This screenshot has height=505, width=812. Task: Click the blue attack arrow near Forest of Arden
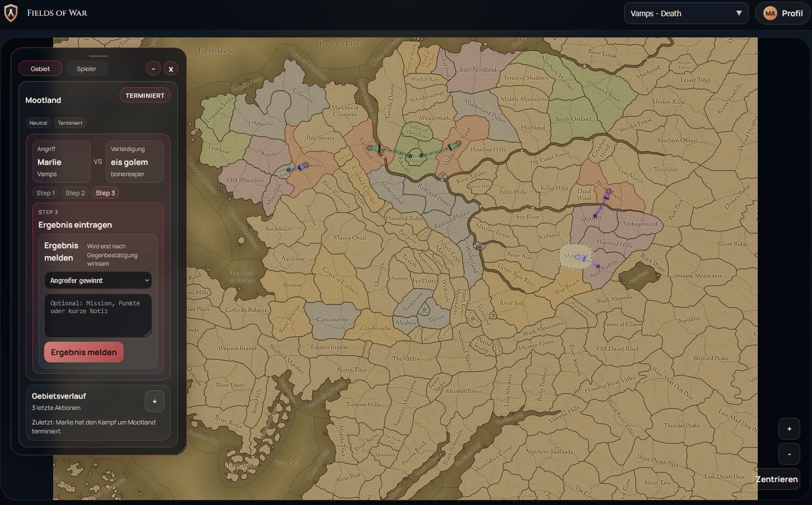click(302, 167)
